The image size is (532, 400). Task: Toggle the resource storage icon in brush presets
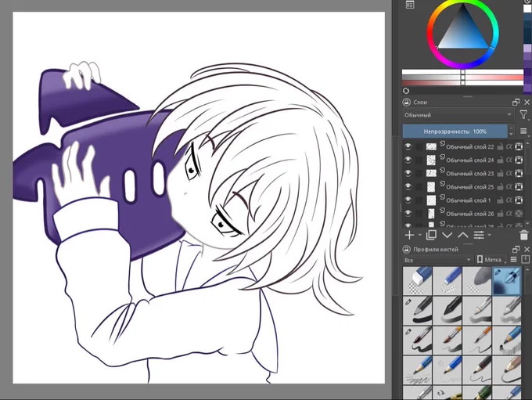525,260
